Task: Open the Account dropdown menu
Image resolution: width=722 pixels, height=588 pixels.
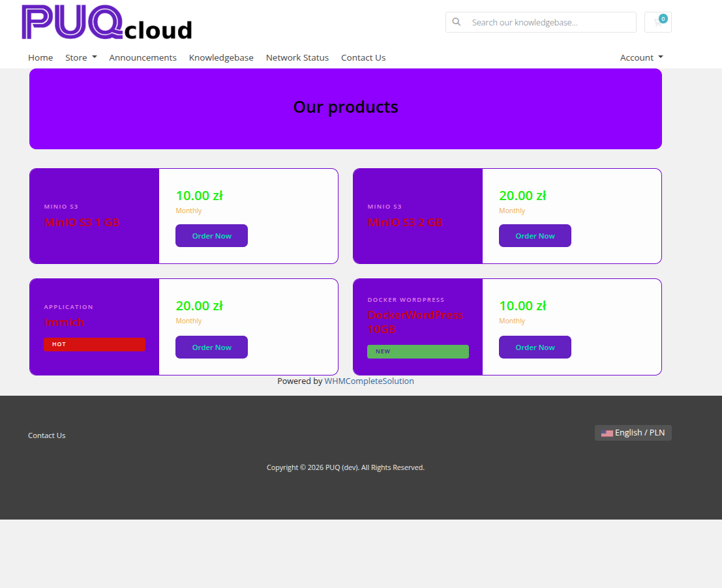Action: click(x=641, y=57)
